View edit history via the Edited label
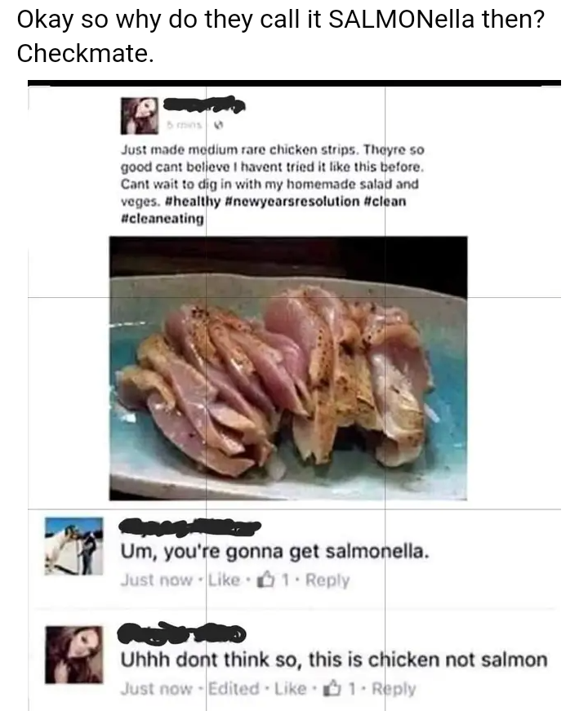588x711 pixels. coord(234,689)
